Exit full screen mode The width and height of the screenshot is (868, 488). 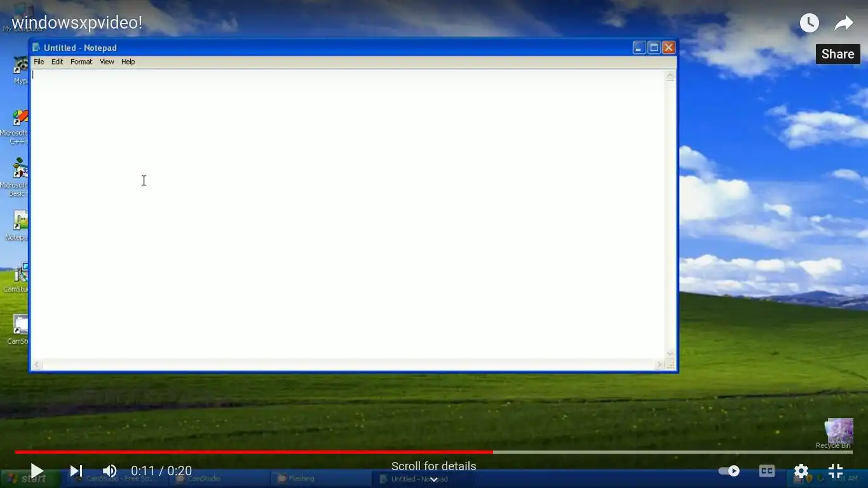point(836,471)
